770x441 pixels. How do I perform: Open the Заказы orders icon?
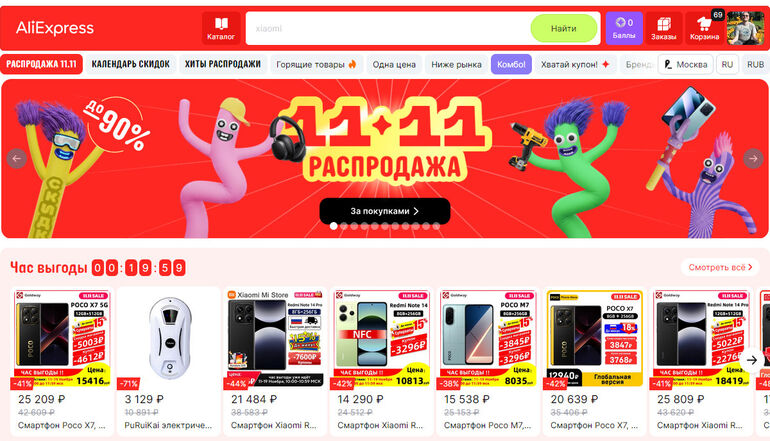click(663, 28)
